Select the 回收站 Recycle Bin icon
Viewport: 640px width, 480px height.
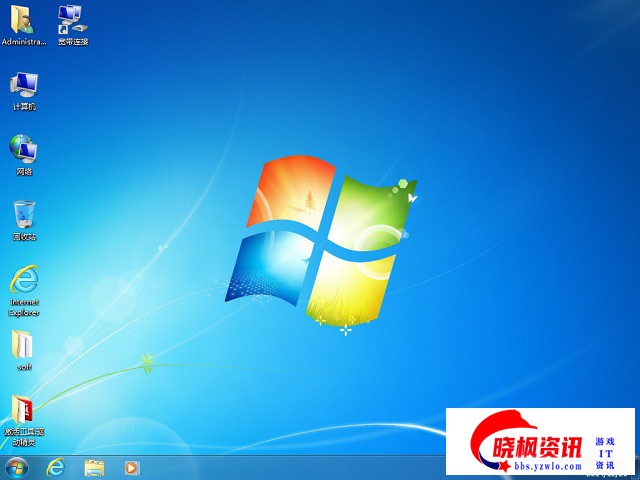tap(24, 214)
